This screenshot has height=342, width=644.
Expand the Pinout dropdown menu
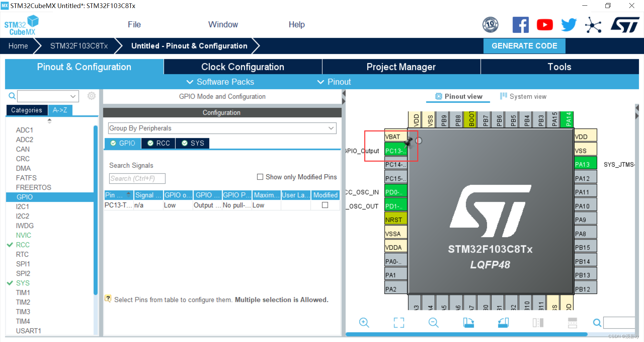[x=334, y=82]
